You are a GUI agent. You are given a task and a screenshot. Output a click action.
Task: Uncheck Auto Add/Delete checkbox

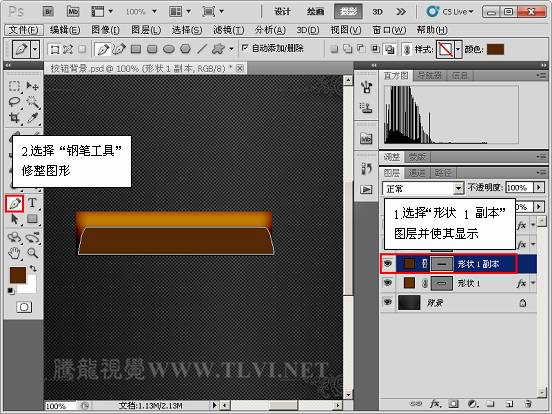pos(245,47)
